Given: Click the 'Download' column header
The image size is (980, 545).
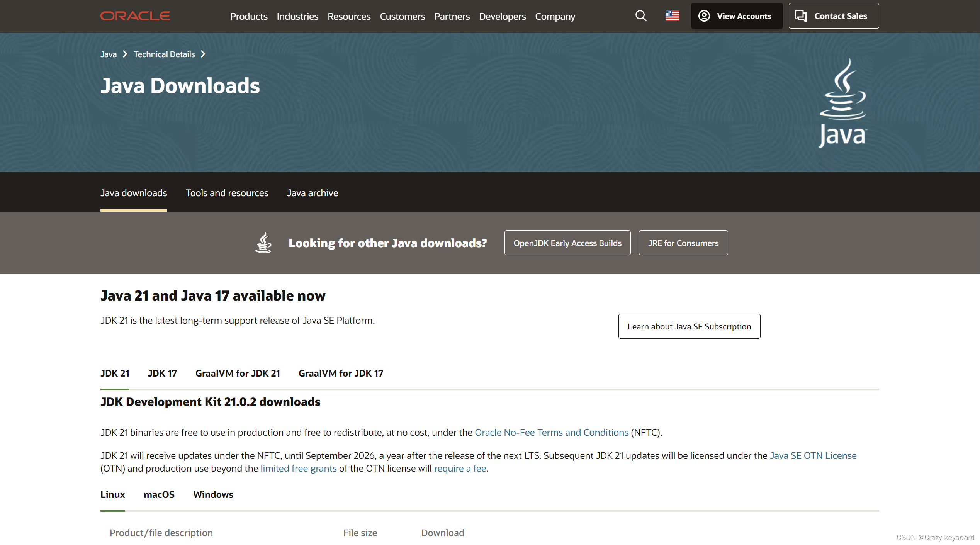Looking at the screenshot, I should coord(443,533).
